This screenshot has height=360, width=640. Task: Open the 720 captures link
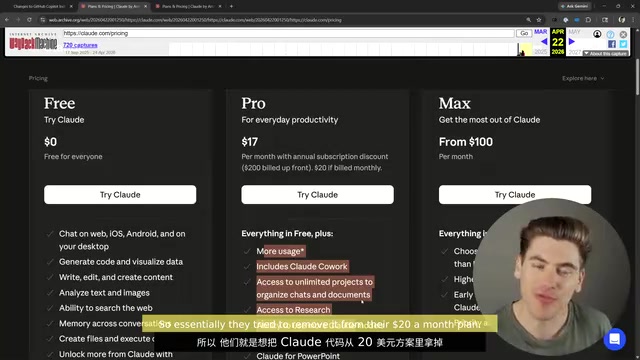[80, 45]
